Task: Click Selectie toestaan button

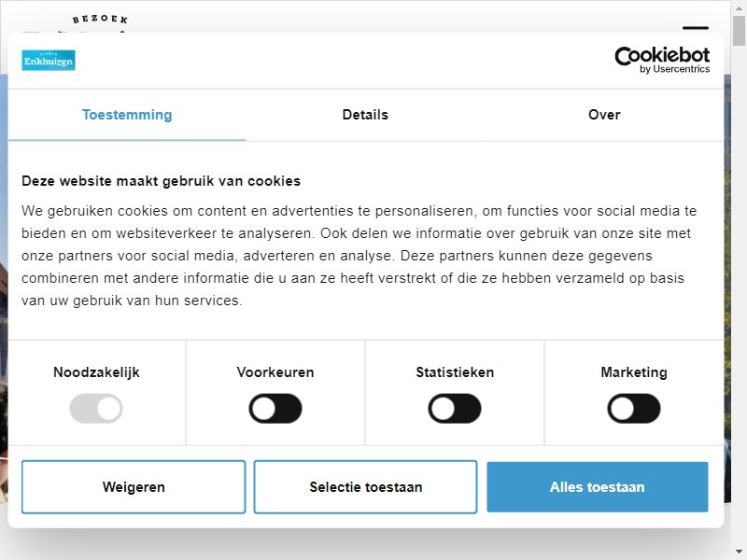Action: click(x=365, y=486)
